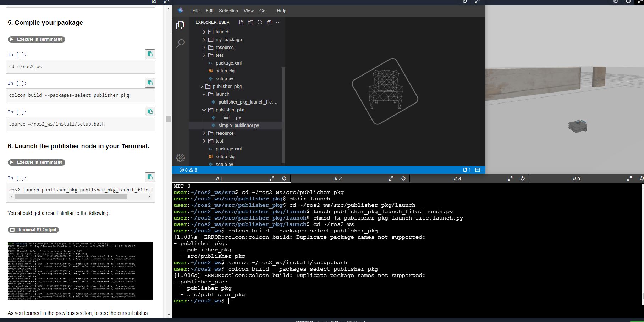The height and width of the screenshot is (322, 644).
Task: Refresh the Explorer file tree
Action: 260,22
